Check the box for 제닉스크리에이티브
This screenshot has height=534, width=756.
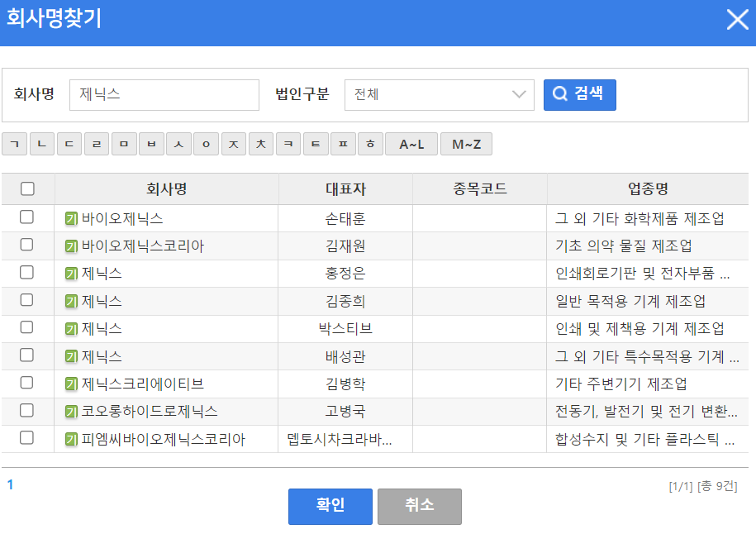pos(26,383)
